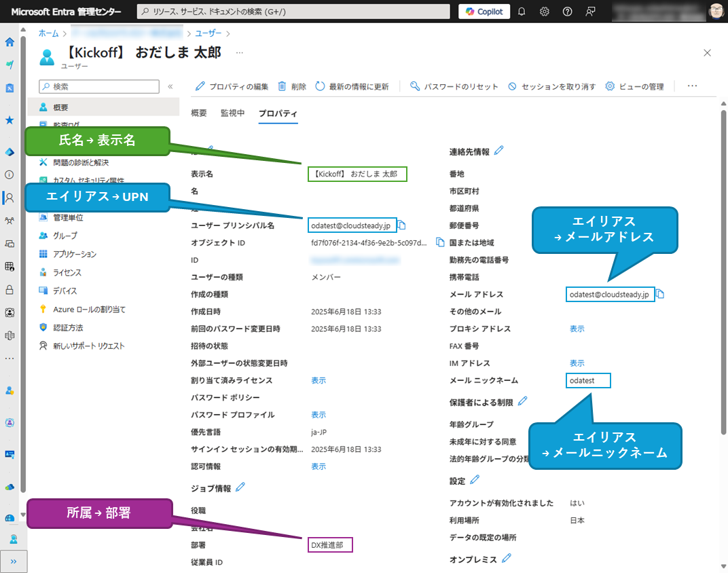Screen dimensions: 728x573
Task: Click 削除 trash toolbar button
Action: [x=292, y=86]
